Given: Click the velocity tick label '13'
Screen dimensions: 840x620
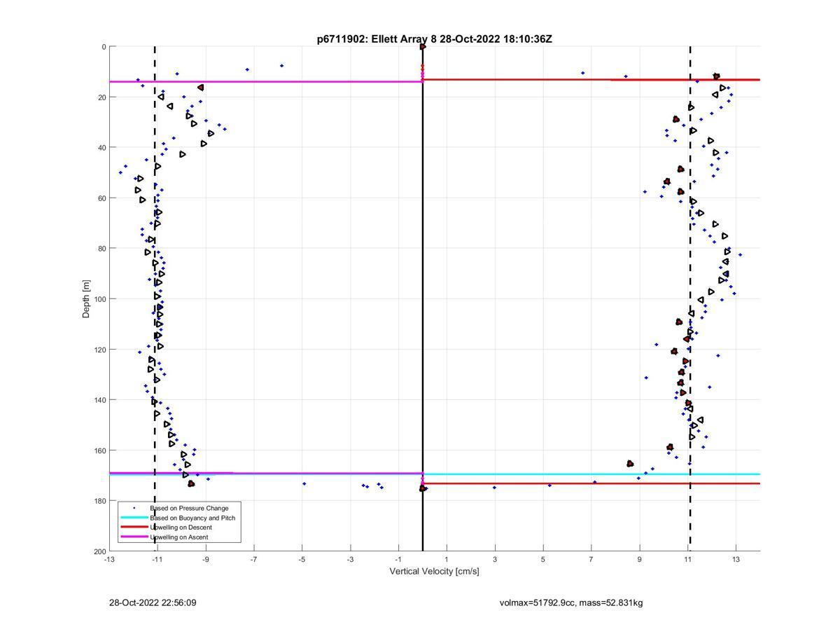Looking at the screenshot, I should pos(736,560).
